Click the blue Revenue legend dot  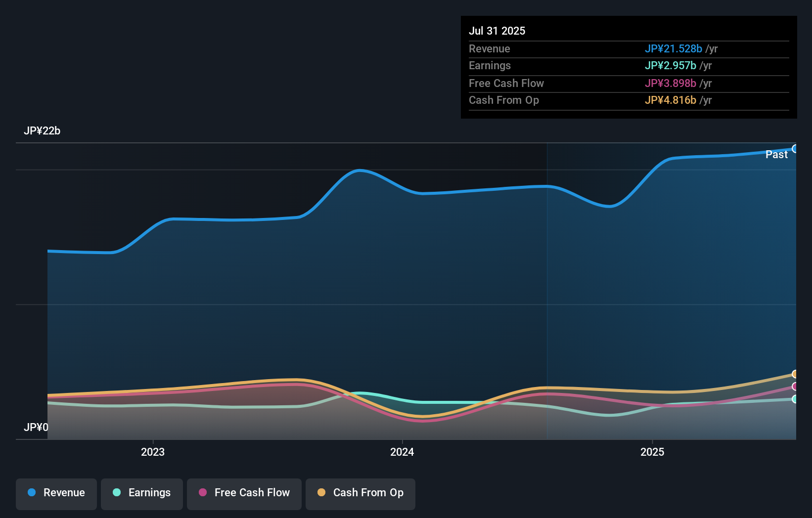coord(32,493)
